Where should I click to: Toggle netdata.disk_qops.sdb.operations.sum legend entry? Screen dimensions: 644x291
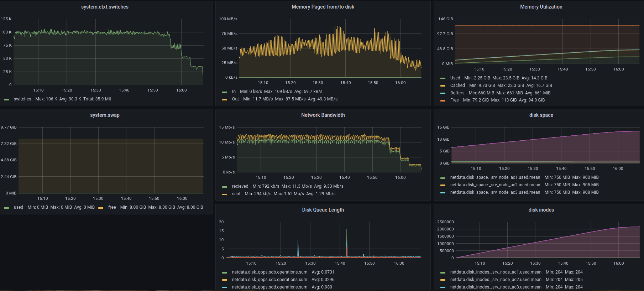tap(269, 272)
